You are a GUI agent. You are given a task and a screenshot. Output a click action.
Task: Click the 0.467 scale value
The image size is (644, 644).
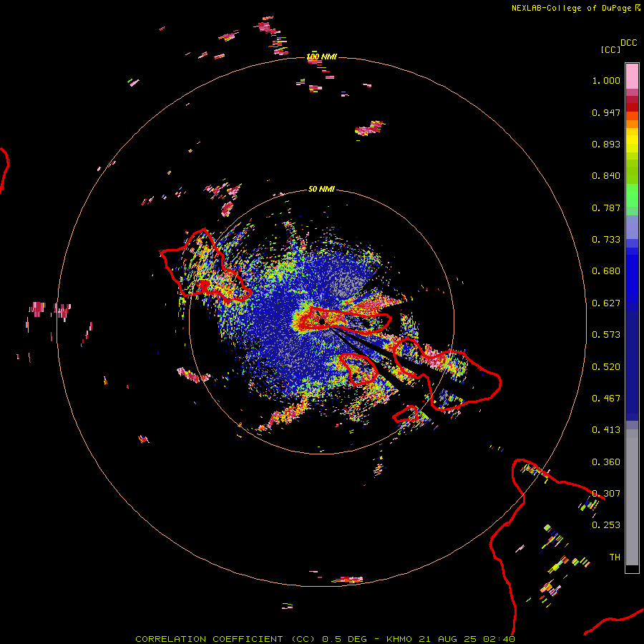tap(606, 399)
